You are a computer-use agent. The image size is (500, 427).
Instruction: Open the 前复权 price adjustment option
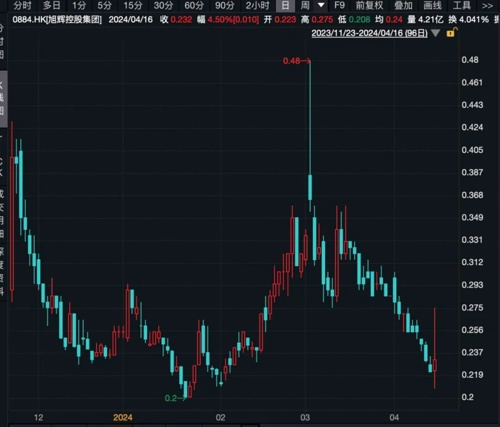tap(369, 5)
